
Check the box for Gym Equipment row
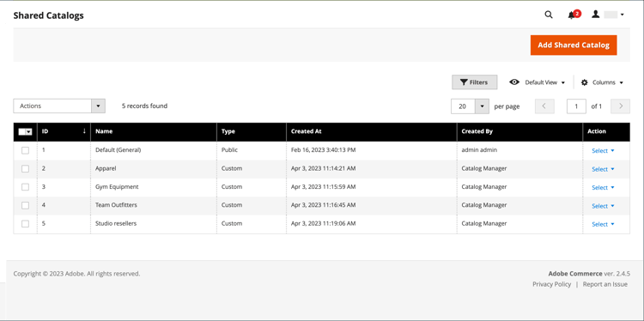[26, 187]
